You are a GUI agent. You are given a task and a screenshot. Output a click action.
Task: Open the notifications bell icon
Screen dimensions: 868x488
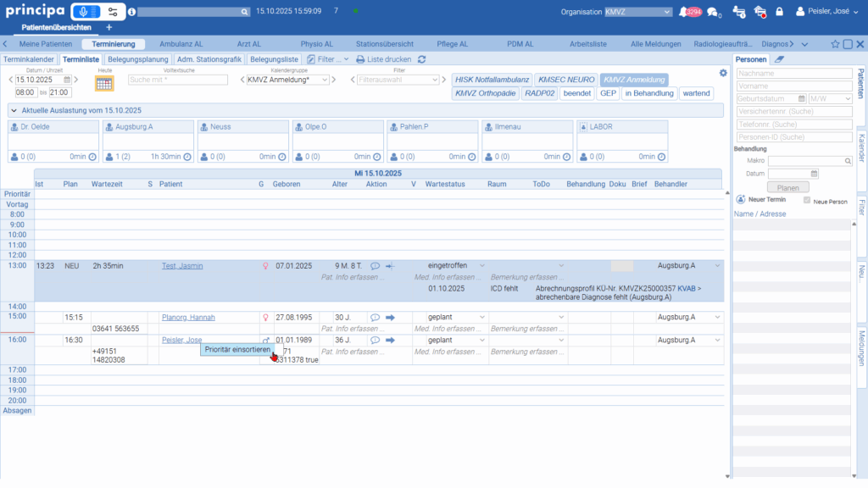tap(683, 12)
